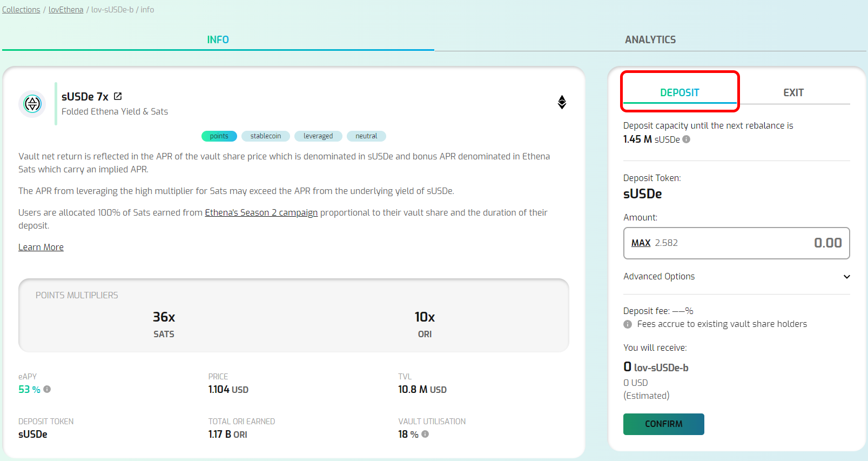
Task: Select the Info tab
Action: tap(218, 39)
